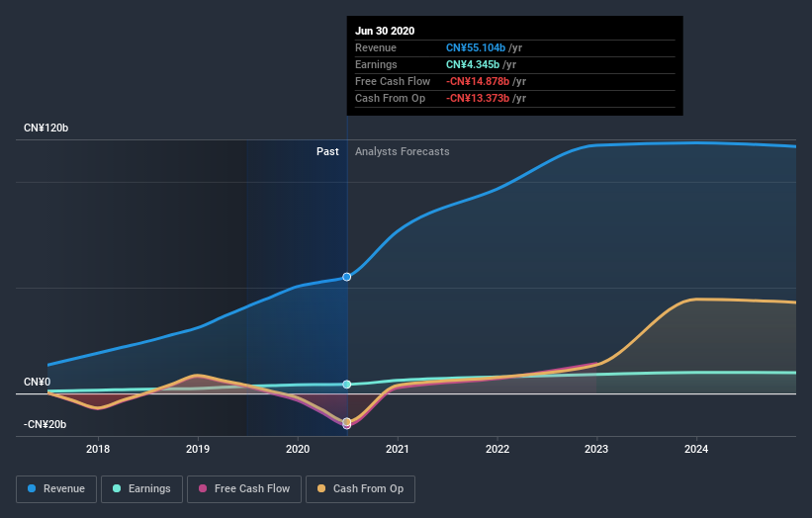Screen dimensions: 812x518
Task: Click the Revenue row label in tooltip
Action: tap(376, 47)
